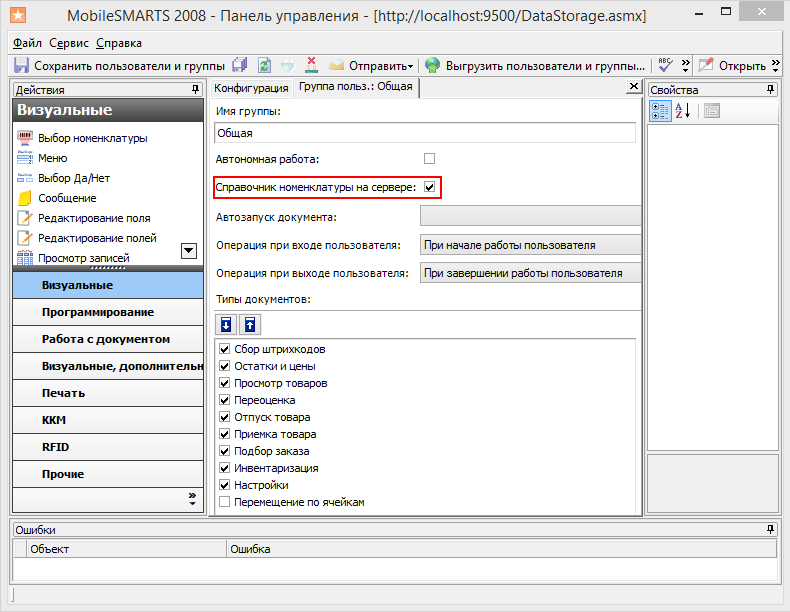Click Объект column header in Ошибки
The width and height of the screenshot is (790, 612).
click(126, 549)
